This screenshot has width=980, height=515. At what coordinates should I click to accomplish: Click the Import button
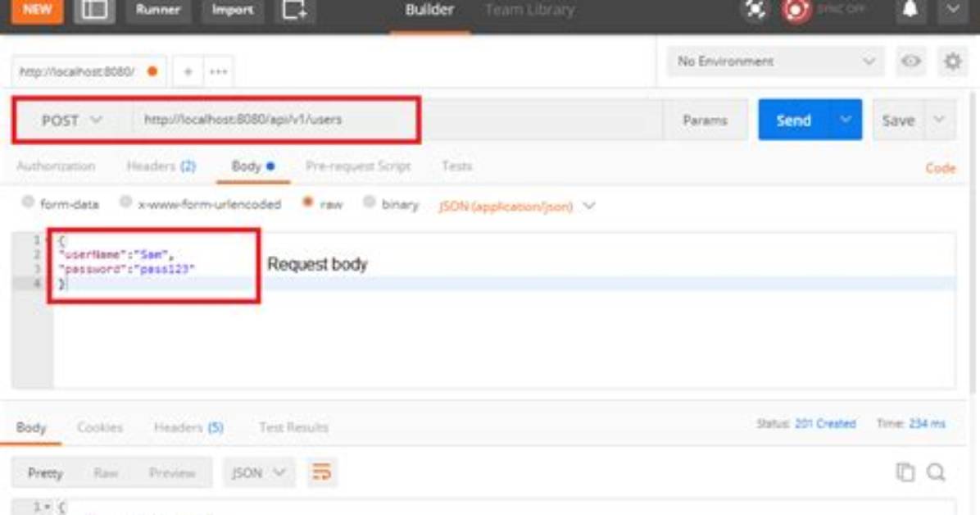click(x=233, y=10)
